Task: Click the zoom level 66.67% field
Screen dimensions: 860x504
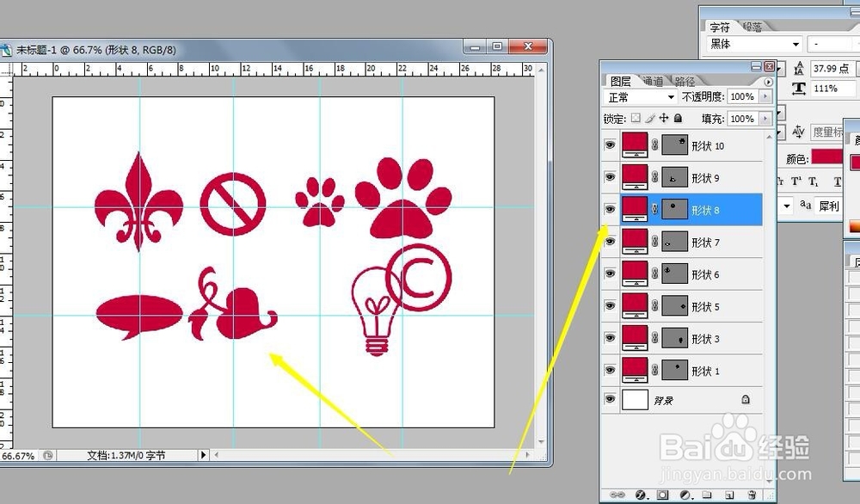Action: [x=19, y=455]
